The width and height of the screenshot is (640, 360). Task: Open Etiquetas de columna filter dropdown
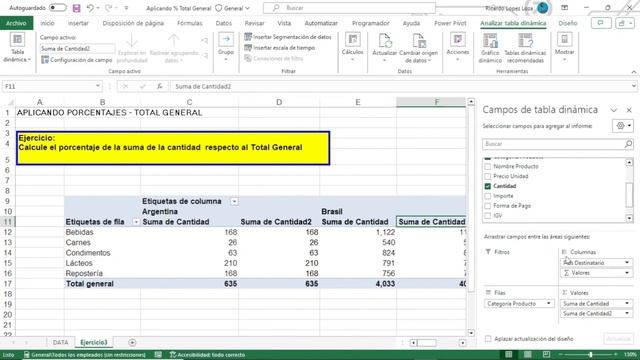tap(234, 201)
